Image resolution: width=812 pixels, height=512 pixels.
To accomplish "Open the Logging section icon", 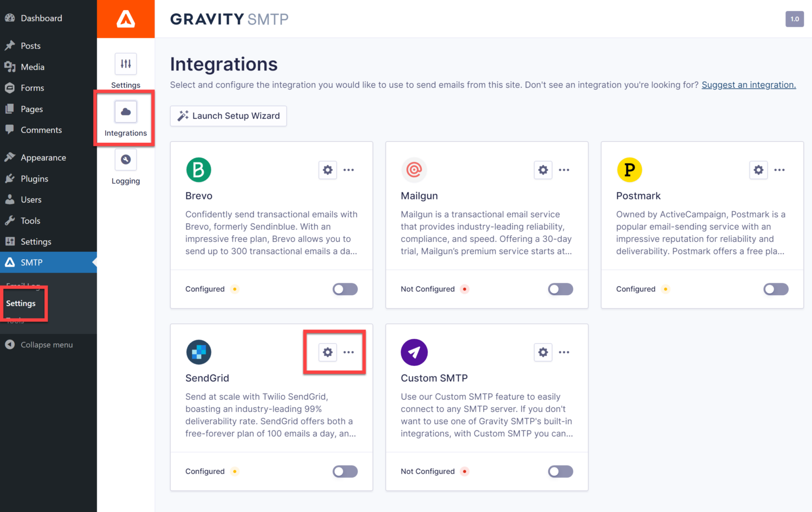I will pyautogui.click(x=125, y=159).
